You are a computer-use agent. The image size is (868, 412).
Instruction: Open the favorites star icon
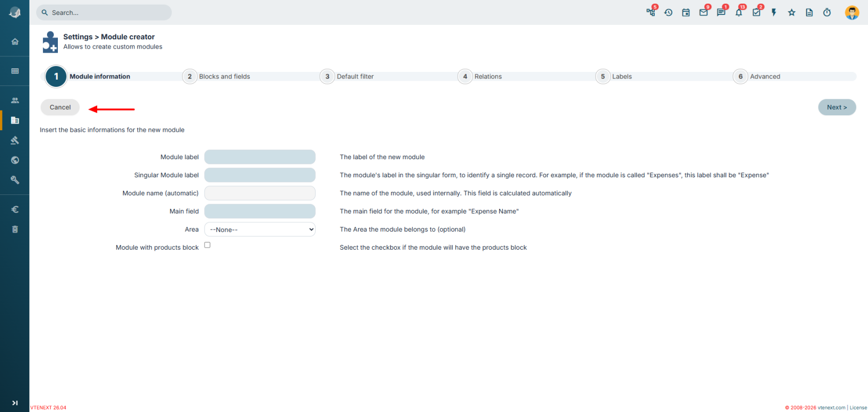[x=792, y=12]
